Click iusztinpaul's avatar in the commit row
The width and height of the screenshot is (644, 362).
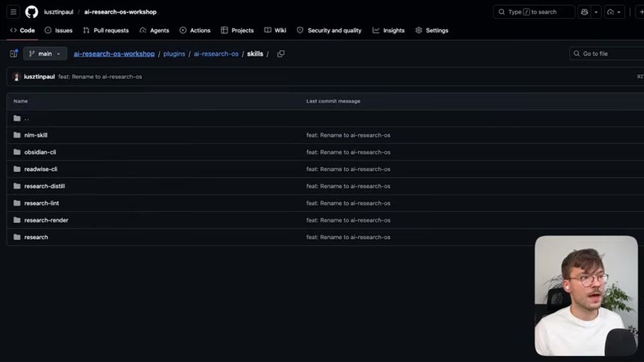pyautogui.click(x=17, y=77)
